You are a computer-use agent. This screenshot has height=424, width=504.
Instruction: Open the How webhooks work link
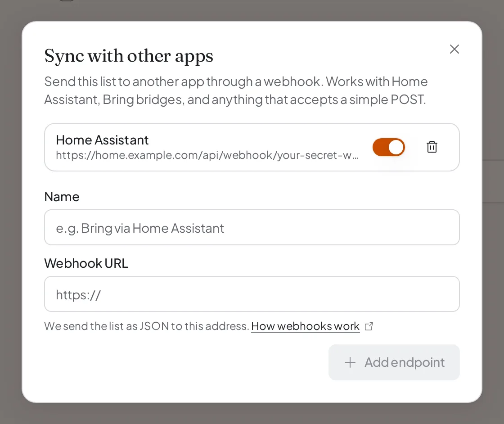[x=306, y=326]
